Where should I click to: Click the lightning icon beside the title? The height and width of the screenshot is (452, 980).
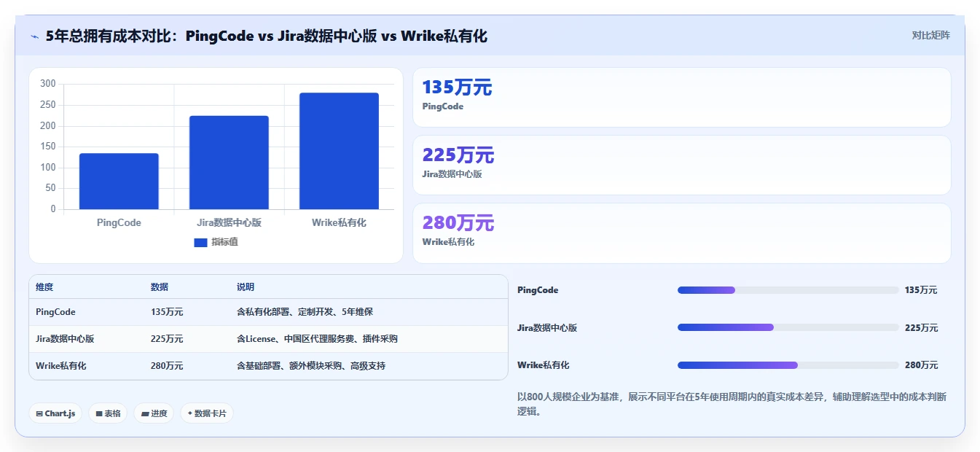(35, 36)
